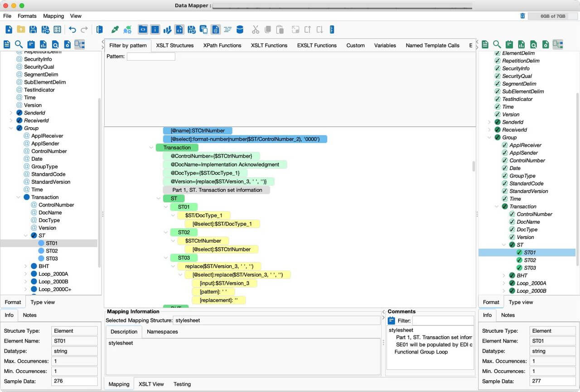
Task: Click the list properties icon in toolbar
Action: click(x=57, y=30)
